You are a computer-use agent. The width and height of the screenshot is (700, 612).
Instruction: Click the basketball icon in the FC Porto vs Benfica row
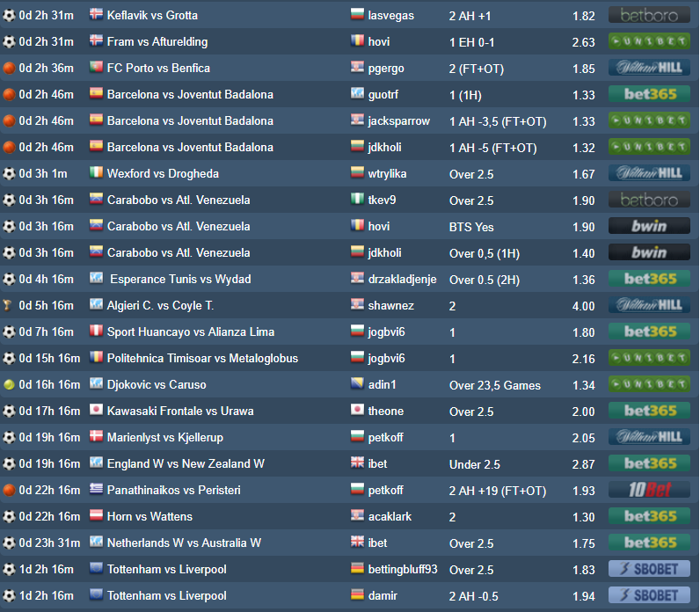[x=9, y=69]
